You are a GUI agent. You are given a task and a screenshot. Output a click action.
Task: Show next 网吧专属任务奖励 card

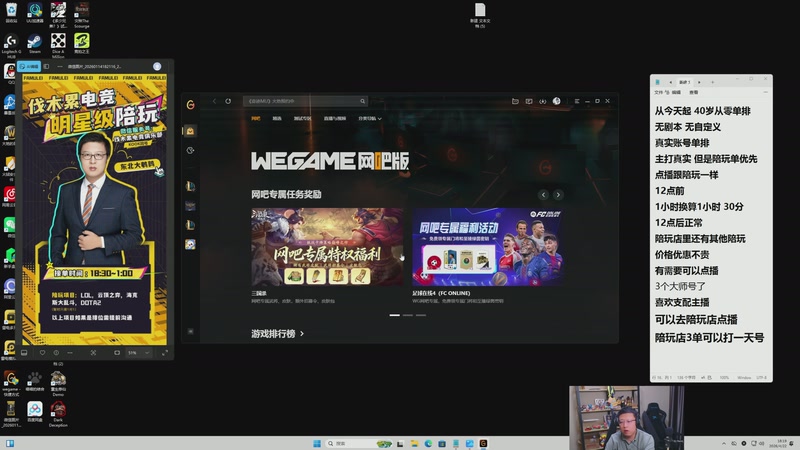tap(558, 194)
